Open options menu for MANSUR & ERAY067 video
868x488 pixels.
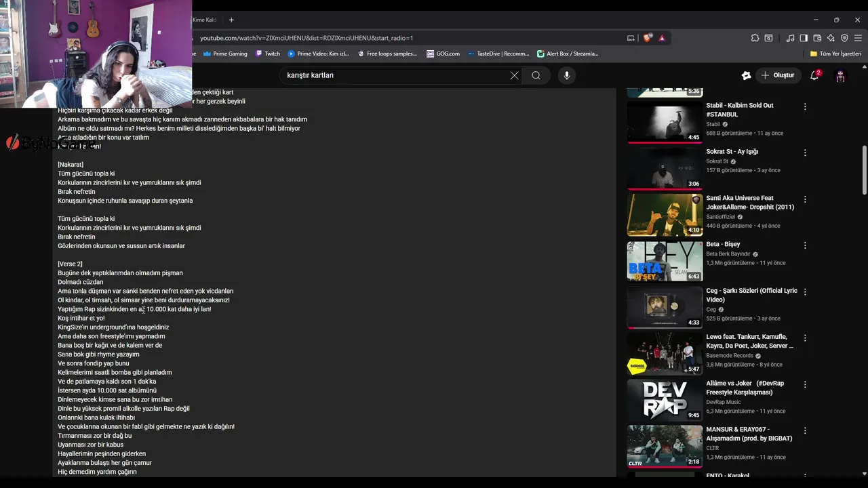coord(805,430)
